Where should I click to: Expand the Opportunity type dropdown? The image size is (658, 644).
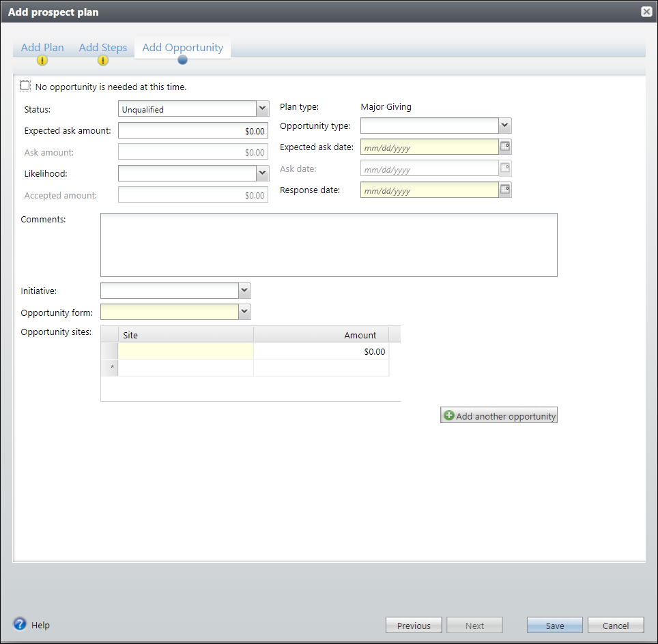coord(504,126)
